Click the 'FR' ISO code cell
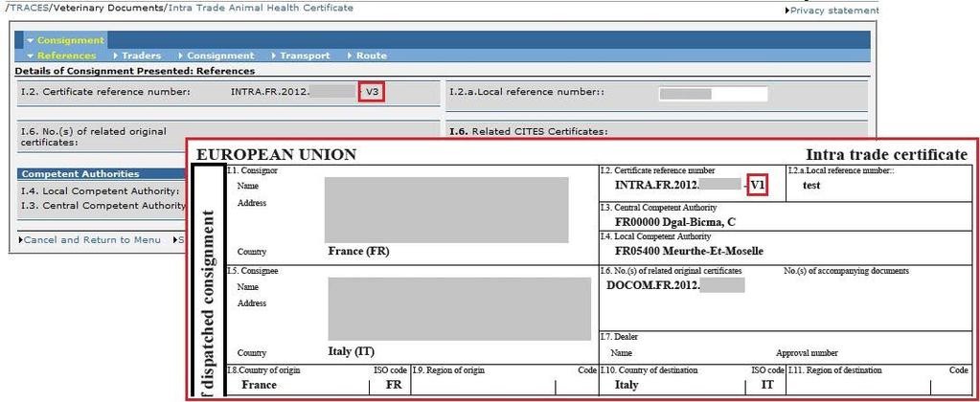The height and width of the screenshot is (402, 980). click(394, 385)
